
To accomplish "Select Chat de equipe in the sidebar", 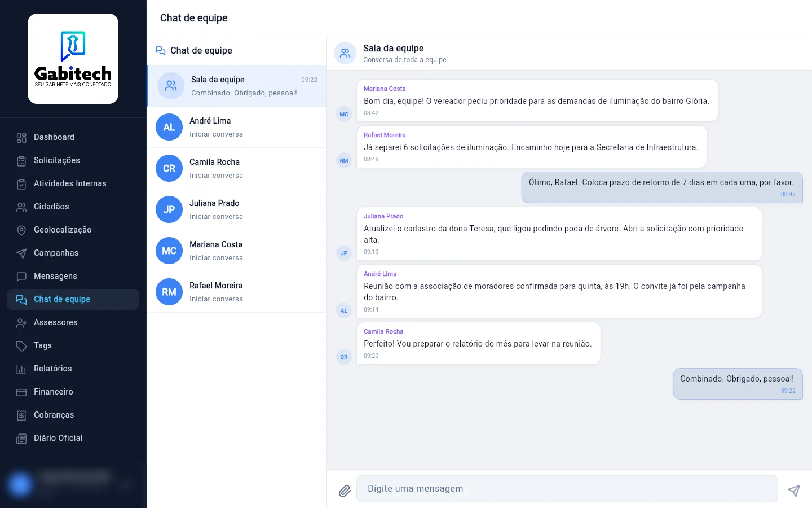I will click(x=73, y=299).
